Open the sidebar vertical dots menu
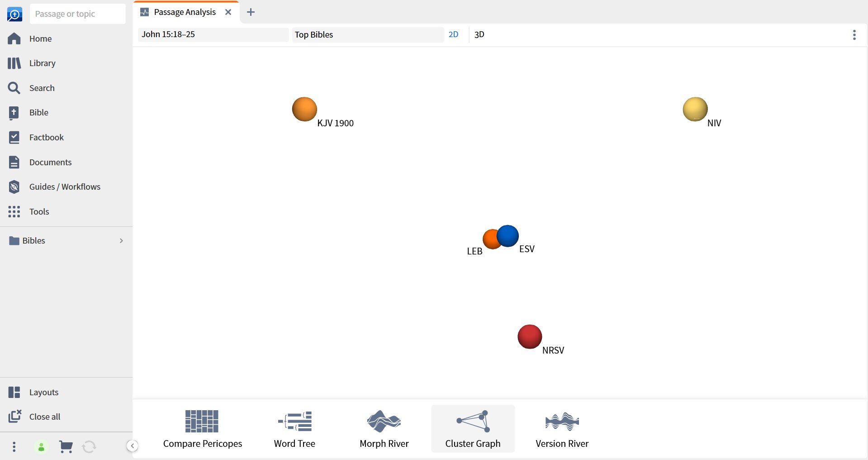 [14, 447]
